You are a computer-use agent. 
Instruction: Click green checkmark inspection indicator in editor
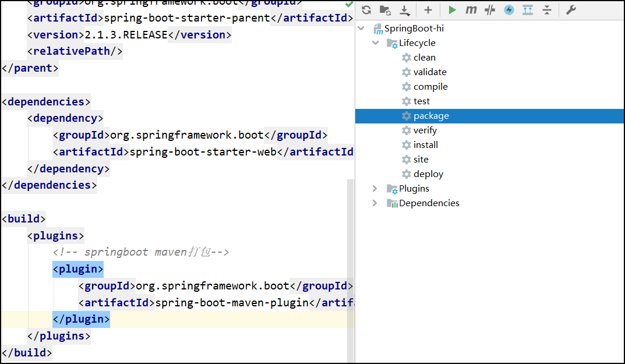(x=349, y=4)
